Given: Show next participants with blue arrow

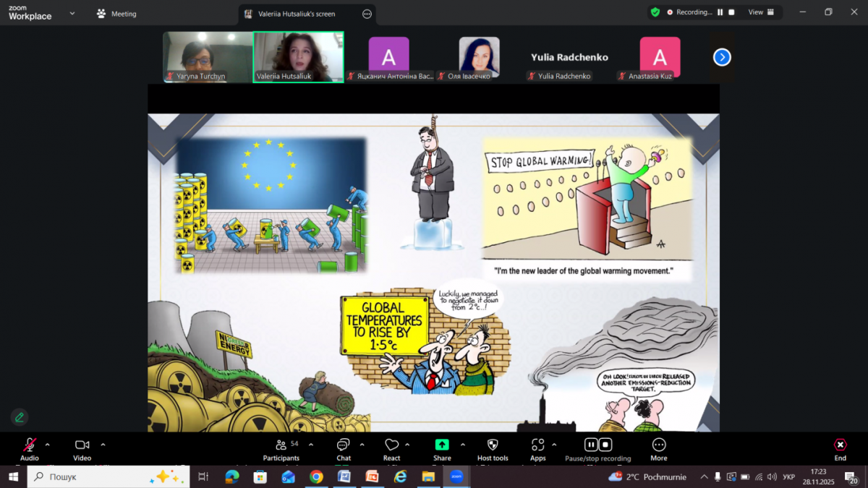Looking at the screenshot, I should (722, 57).
